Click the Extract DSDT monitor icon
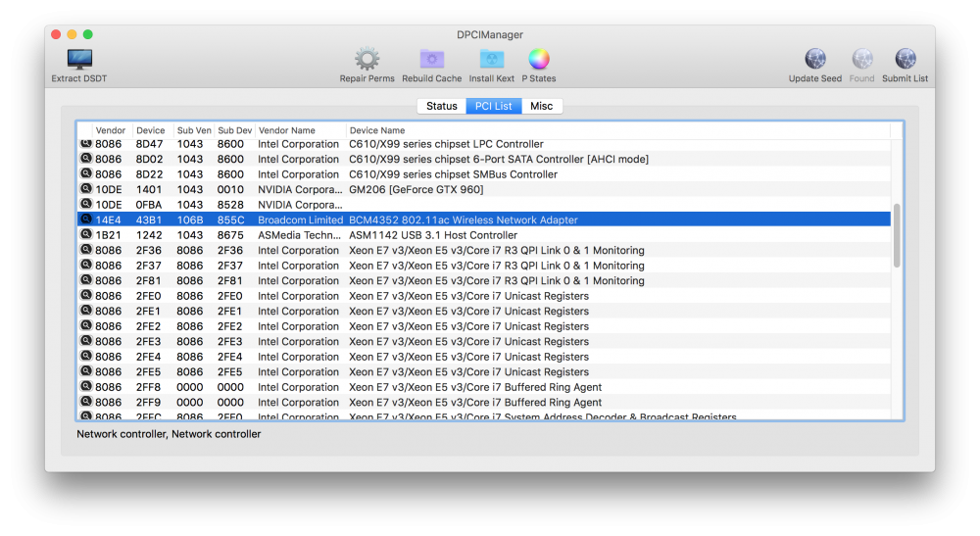 point(79,60)
